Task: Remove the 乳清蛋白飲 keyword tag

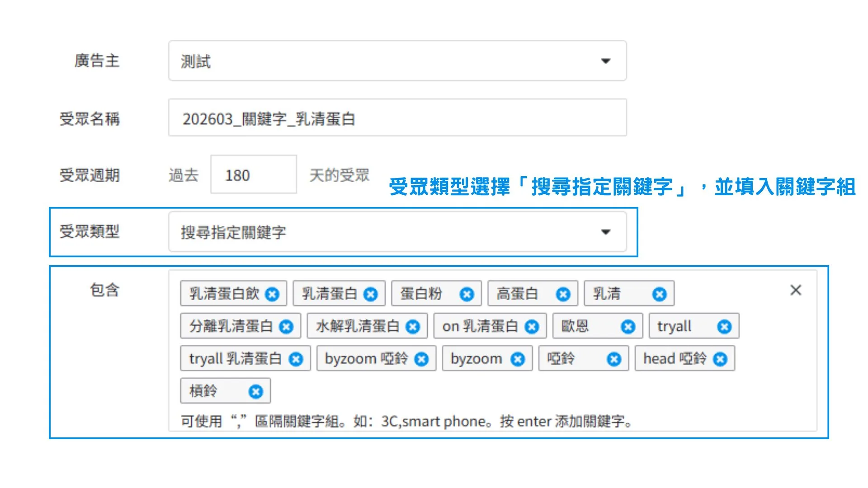Action: click(272, 293)
